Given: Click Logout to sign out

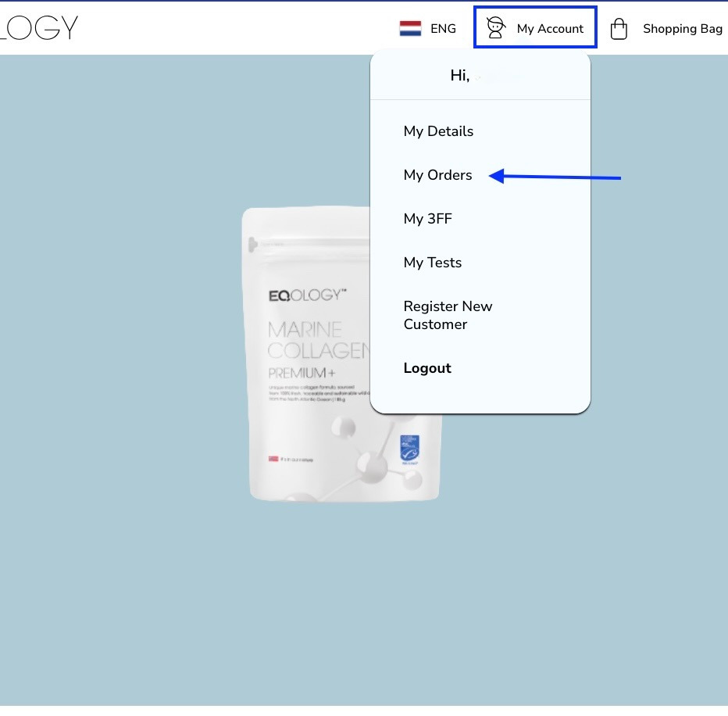Looking at the screenshot, I should (427, 368).
